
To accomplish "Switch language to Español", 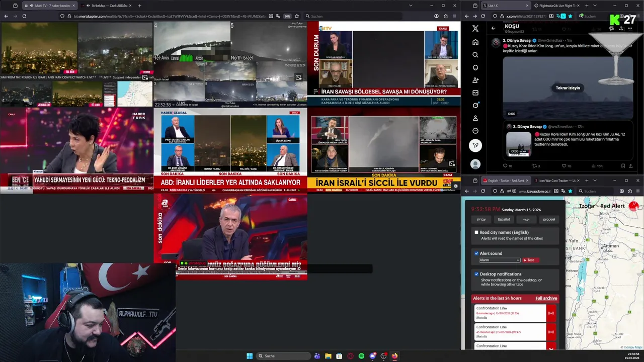I will pos(504,219).
